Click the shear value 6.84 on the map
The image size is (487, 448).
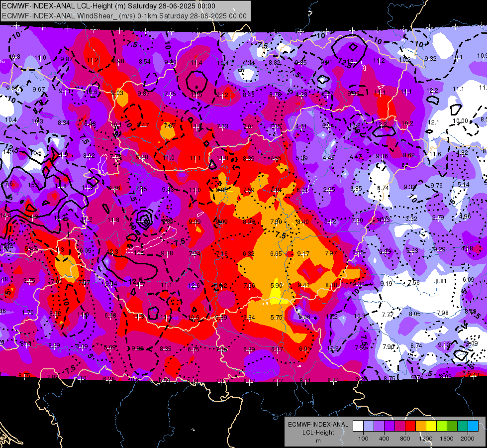tap(249, 318)
